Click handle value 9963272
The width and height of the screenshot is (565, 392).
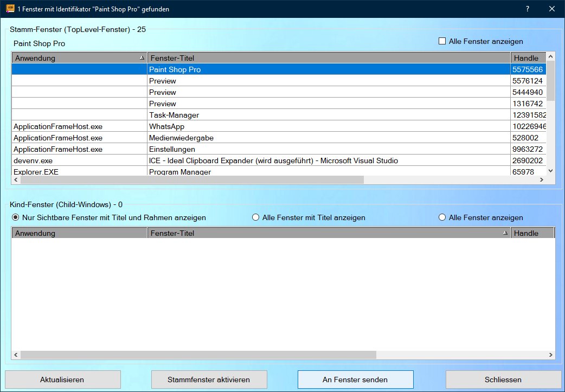528,149
